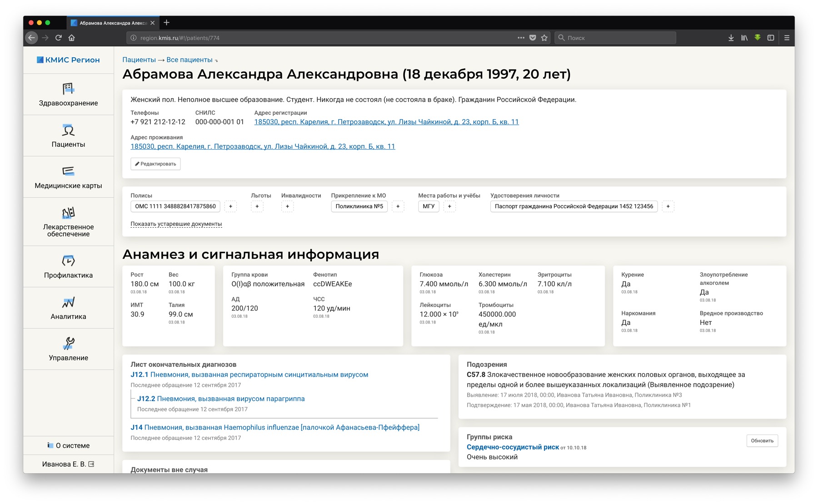Open the browser library icon
The height and width of the screenshot is (504, 818).
click(x=744, y=38)
